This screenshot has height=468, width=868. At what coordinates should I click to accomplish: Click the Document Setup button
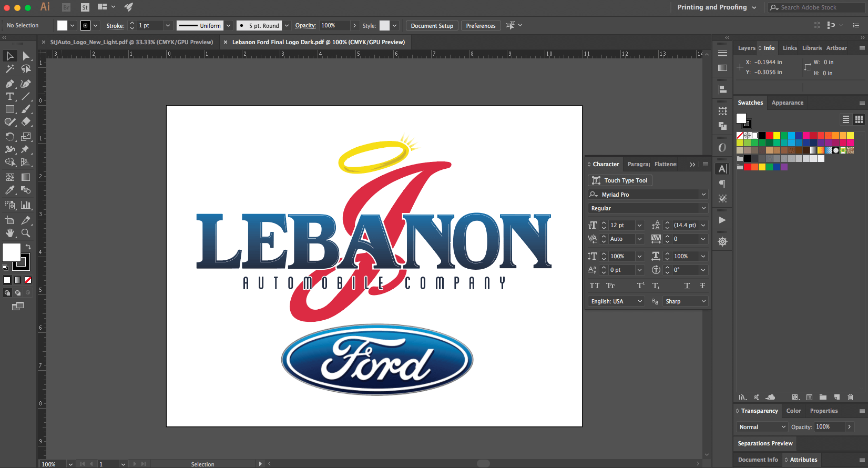pos(432,26)
